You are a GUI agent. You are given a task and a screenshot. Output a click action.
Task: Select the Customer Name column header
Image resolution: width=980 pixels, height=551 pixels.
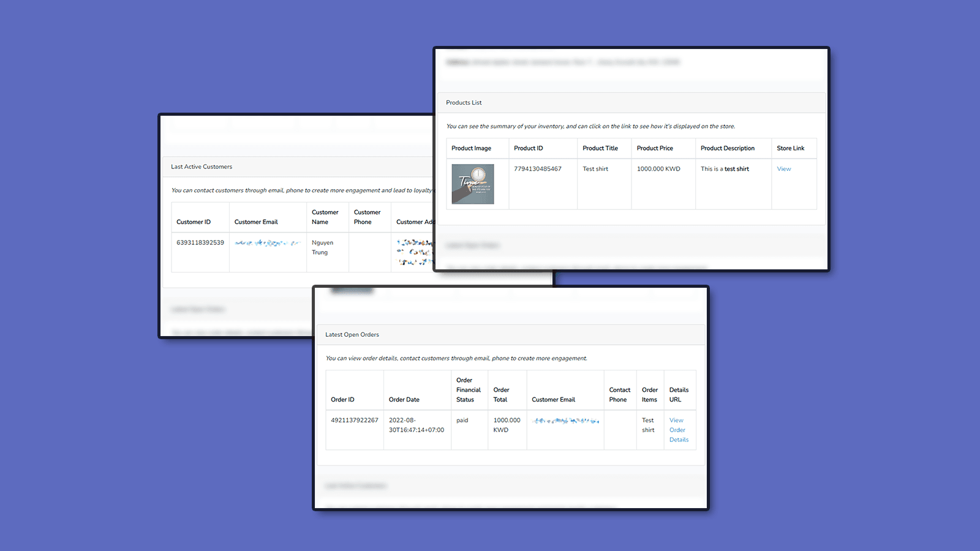point(326,217)
